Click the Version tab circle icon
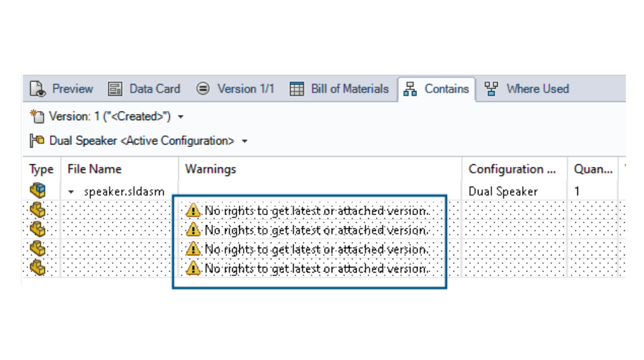The image size is (644, 360). [203, 89]
